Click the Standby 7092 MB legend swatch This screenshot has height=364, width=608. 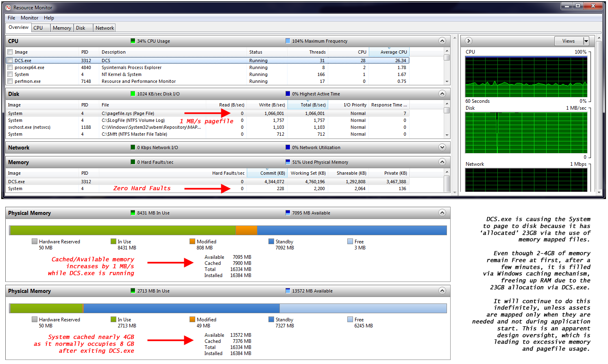click(271, 241)
